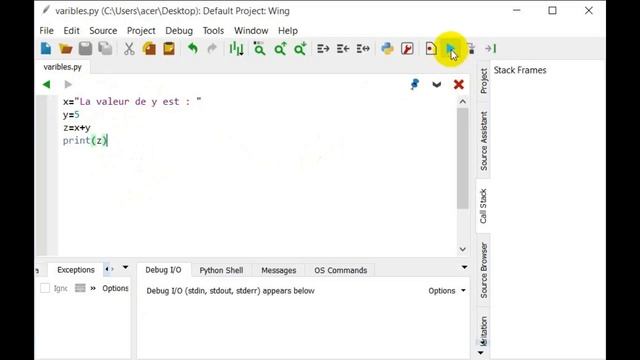
Task: Click inside the 'print(z)' line
Action: pyautogui.click(x=85, y=140)
